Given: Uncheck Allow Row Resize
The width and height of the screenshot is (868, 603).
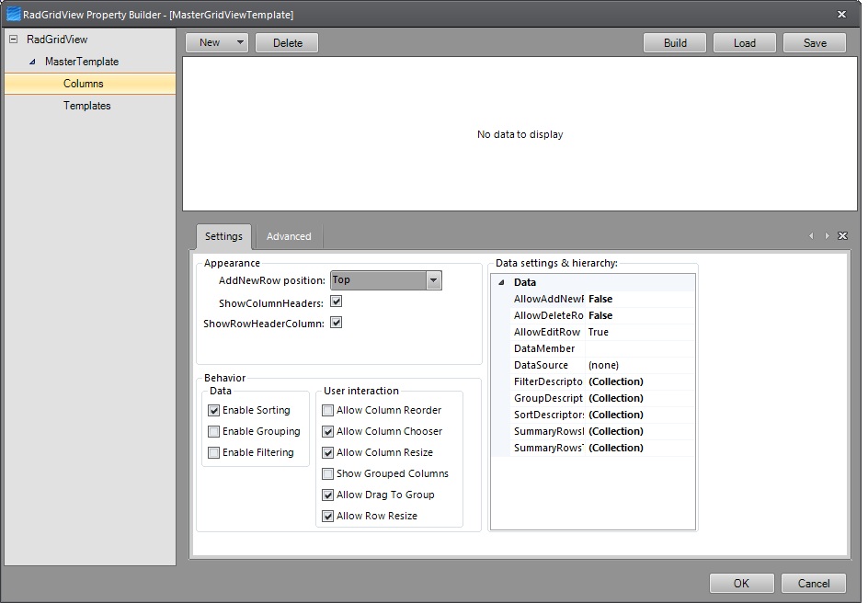Looking at the screenshot, I should click(327, 517).
